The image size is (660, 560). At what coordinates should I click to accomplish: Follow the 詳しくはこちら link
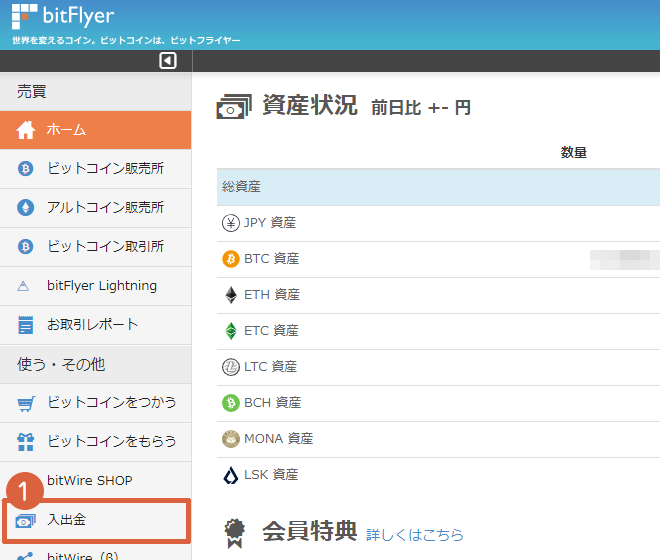[x=415, y=535]
